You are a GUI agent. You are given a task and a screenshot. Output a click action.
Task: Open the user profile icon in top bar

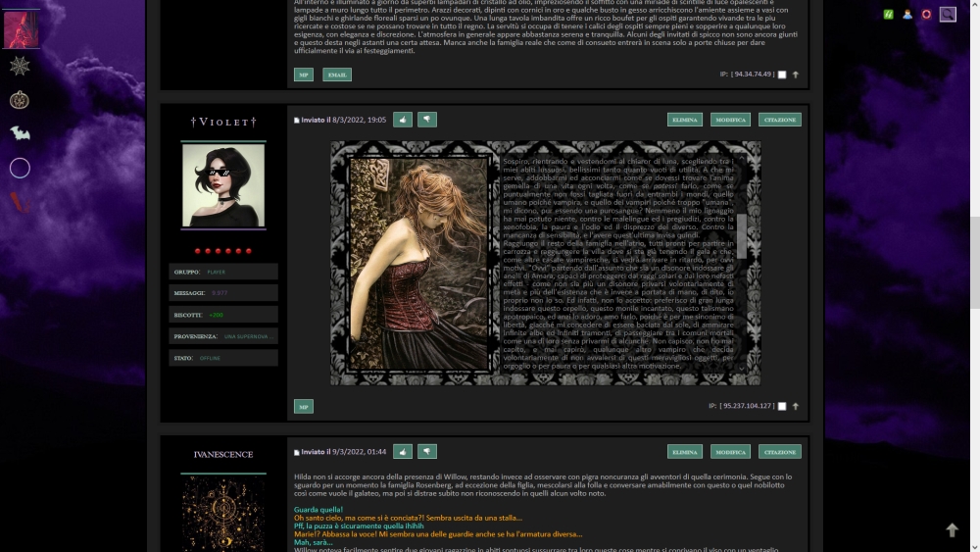coord(906,14)
